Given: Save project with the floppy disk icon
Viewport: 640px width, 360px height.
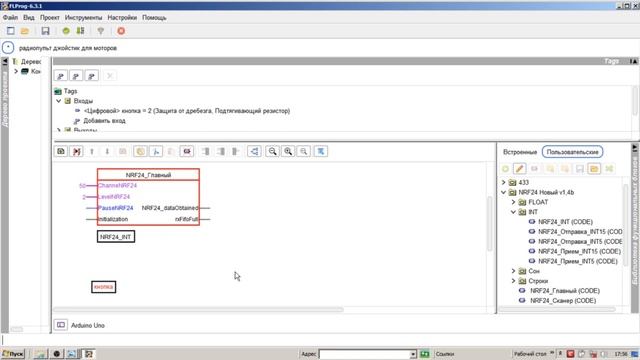Looking at the screenshot, I should [45, 31].
